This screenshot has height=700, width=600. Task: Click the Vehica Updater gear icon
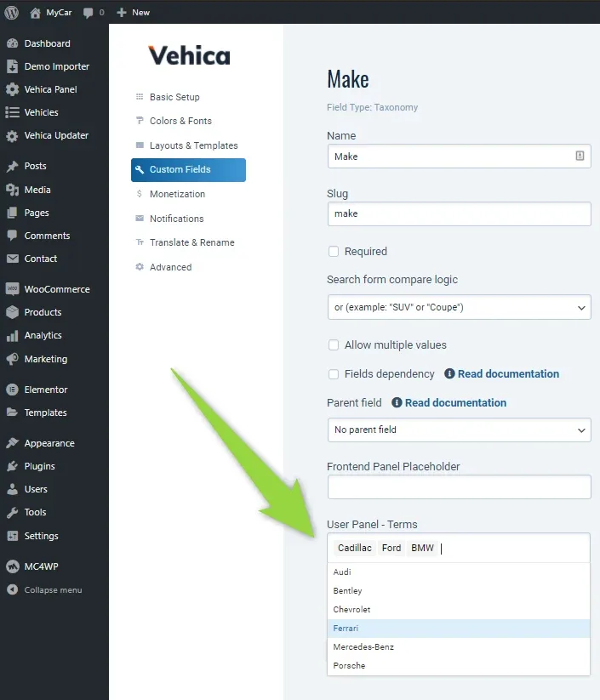pos(13,136)
